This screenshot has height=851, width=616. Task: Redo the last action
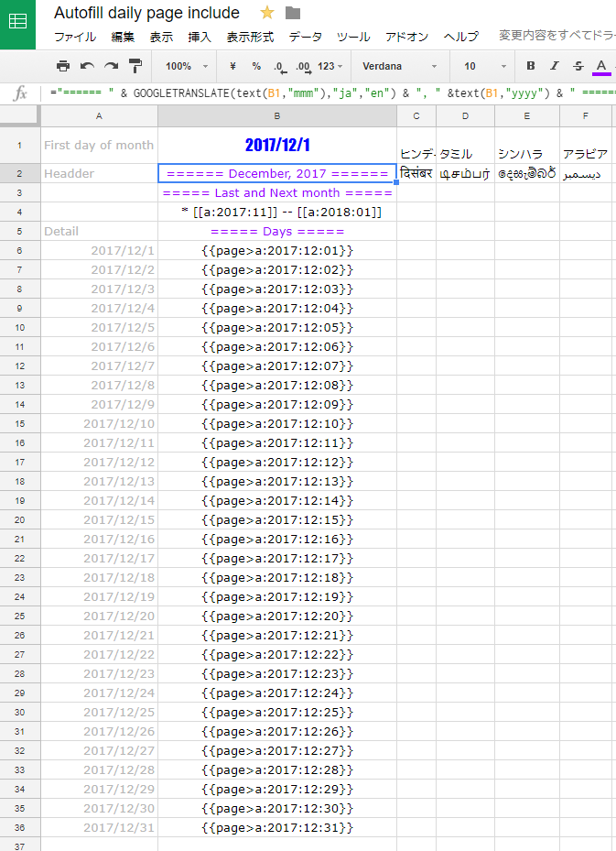click(111, 66)
